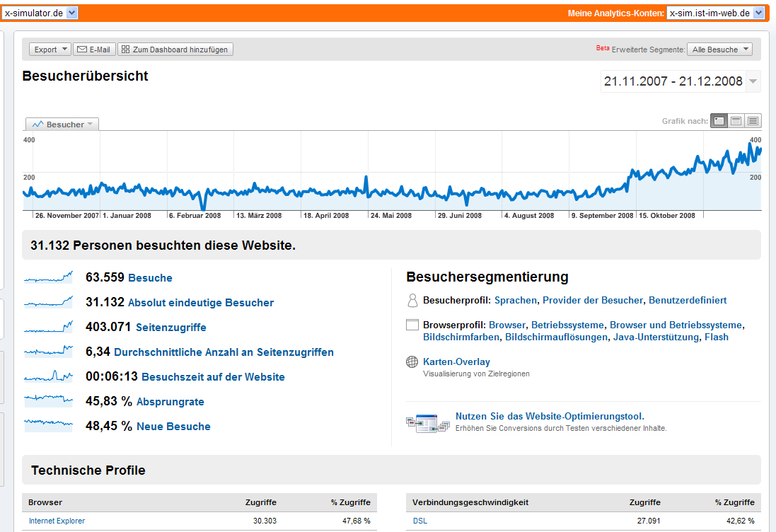Click the Browserprofil window icon
The height and width of the screenshot is (532, 776).
pos(412,325)
